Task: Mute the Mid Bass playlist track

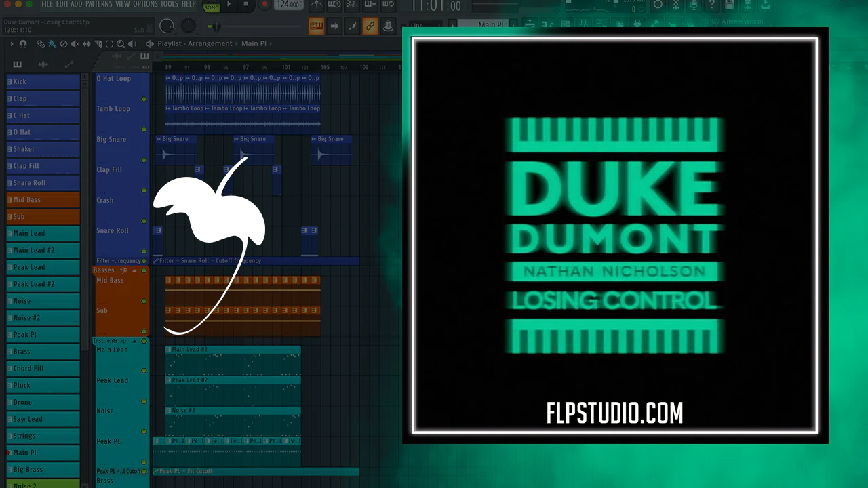Action: [144, 301]
